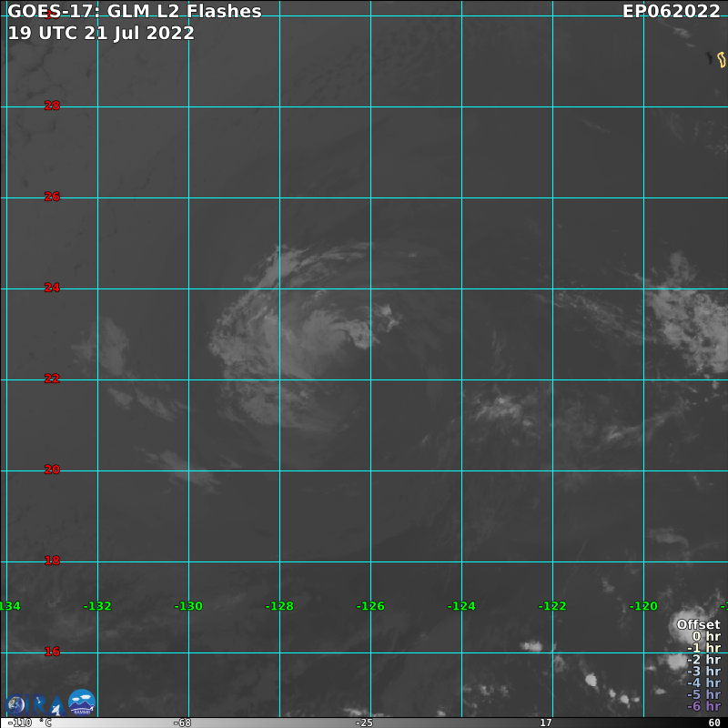Click the latitude label '20'
Viewport: 728px width, 728px height.
click(x=52, y=470)
